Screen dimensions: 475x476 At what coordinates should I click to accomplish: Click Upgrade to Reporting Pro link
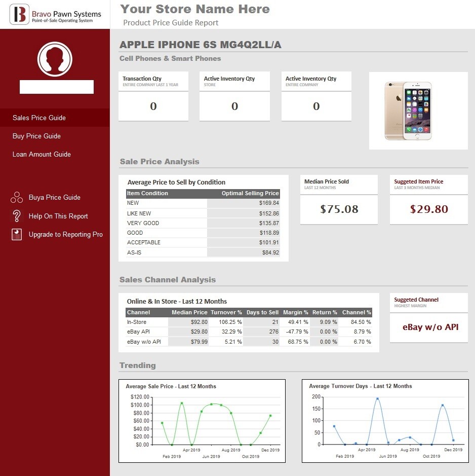point(65,234)
